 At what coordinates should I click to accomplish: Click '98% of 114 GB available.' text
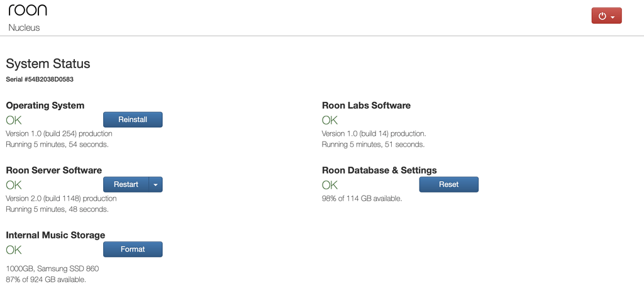click(x=362, y=198)
